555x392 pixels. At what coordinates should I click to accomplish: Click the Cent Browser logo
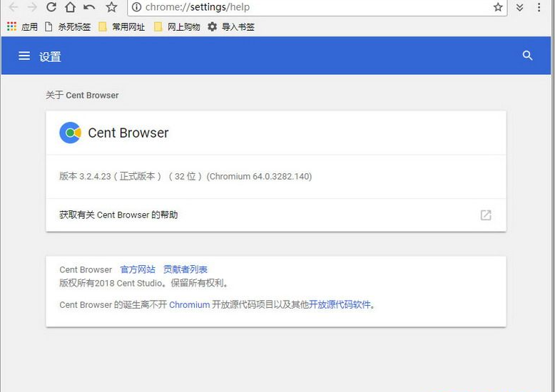click(70, 133)
